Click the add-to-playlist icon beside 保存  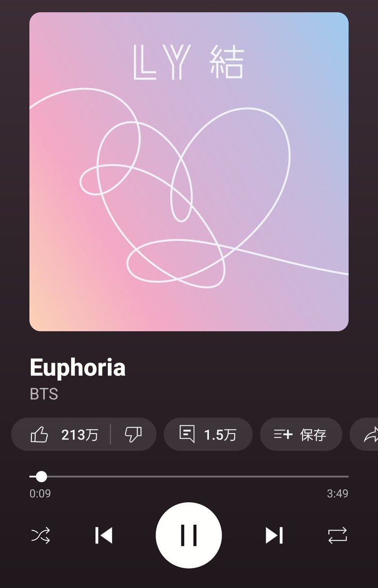(283, 434)
